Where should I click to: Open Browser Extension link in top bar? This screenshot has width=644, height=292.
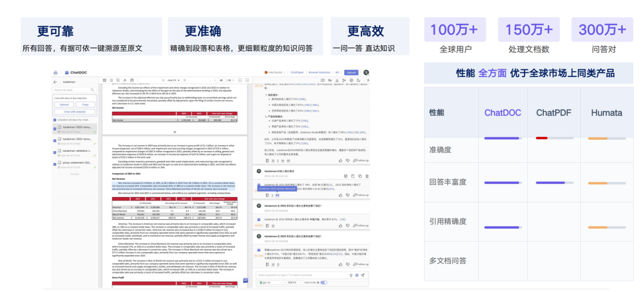[x=320, y=72]
